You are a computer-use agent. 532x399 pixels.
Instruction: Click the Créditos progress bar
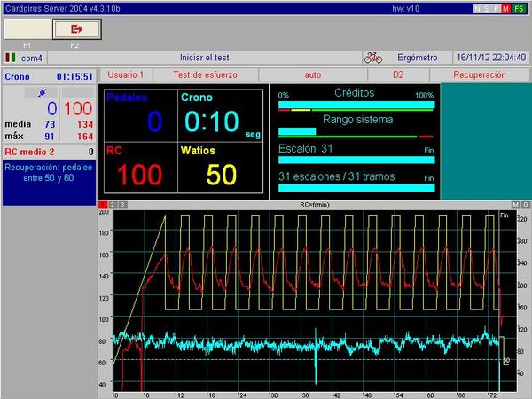(356, 105)
